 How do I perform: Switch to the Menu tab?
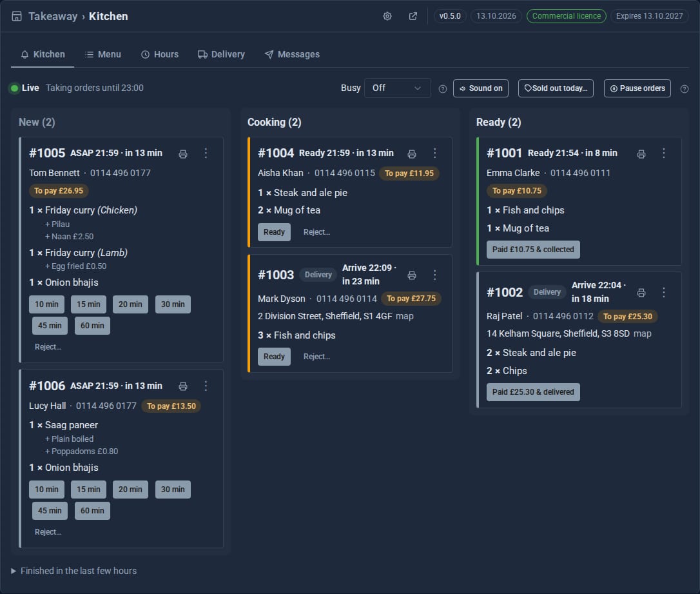(103, 54)
